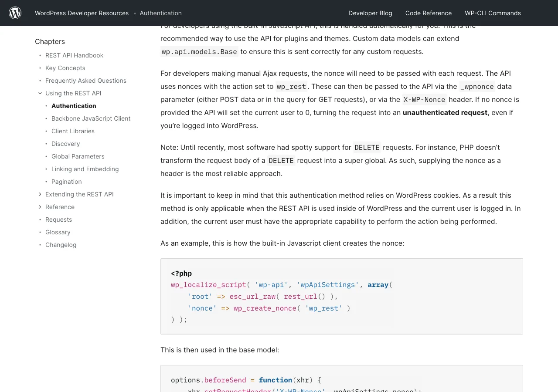Click options.beforeSend in second code block
The image size is (558, 392).
coord(208,380)
